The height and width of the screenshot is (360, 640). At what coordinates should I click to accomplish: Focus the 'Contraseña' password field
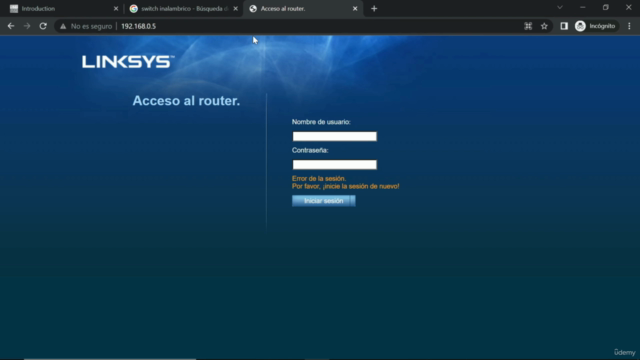(335, 164)
